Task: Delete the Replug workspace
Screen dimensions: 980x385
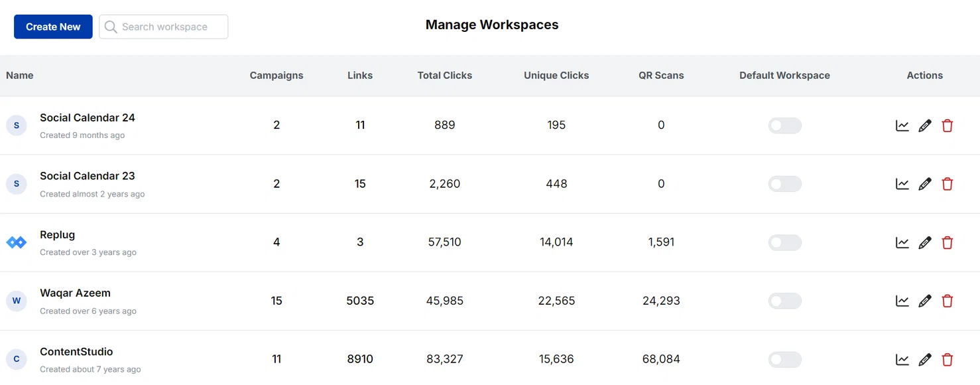Action: click(x=948, y=242)
